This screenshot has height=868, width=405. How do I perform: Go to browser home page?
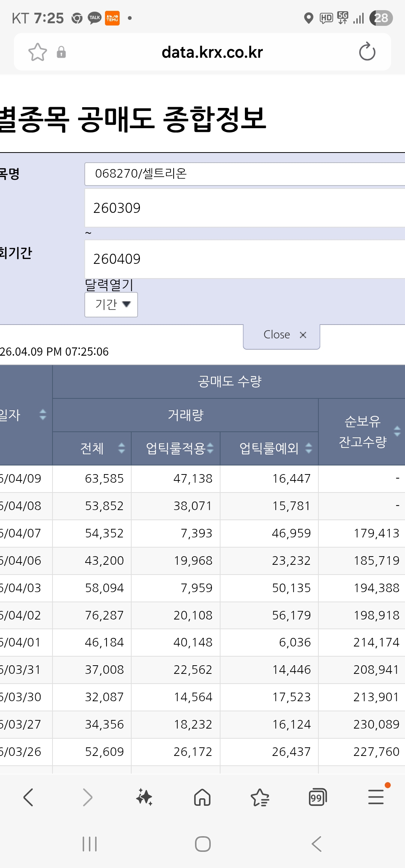pos(202,797)
